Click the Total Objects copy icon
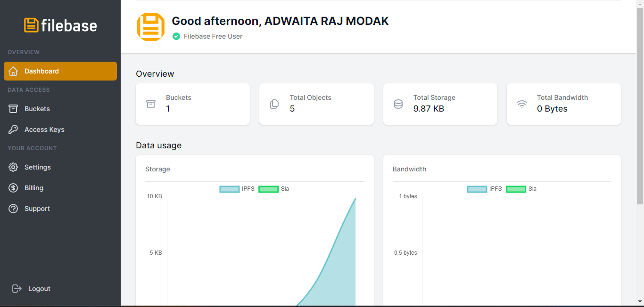The height and width of the screenshot is (307, 644). point(274,104)
